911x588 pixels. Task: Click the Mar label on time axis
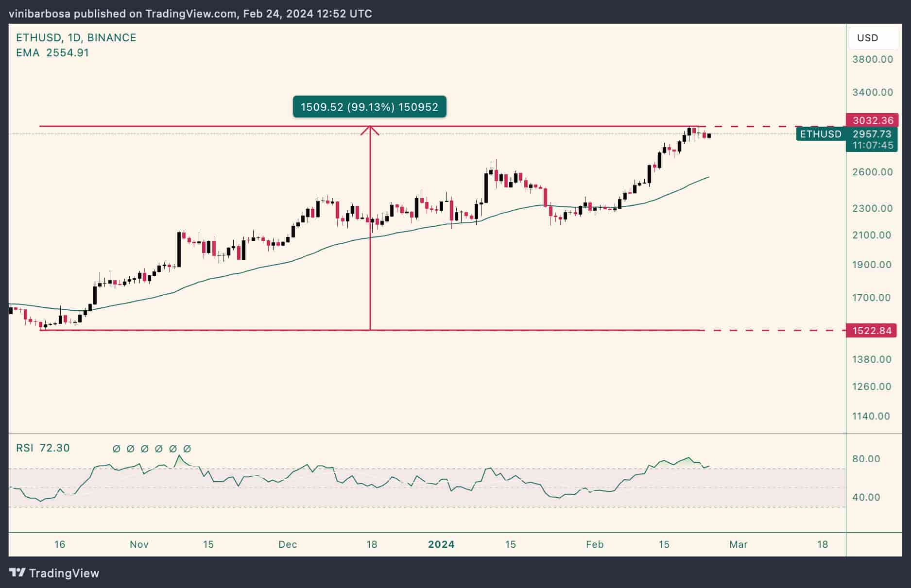738,544
